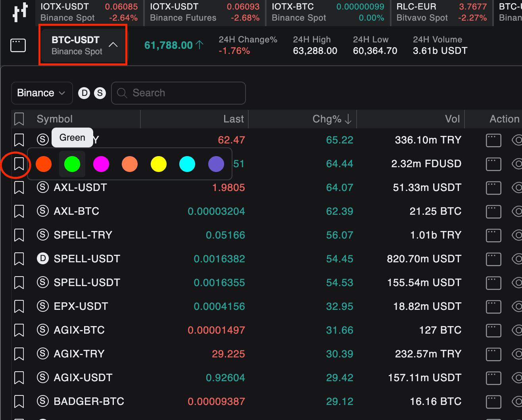
Task: Open the 2.32m FDUSD row in a new panel
Action: point(493,164)
